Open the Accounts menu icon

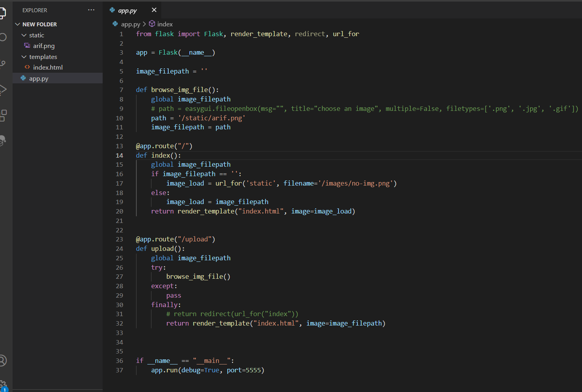2,361
